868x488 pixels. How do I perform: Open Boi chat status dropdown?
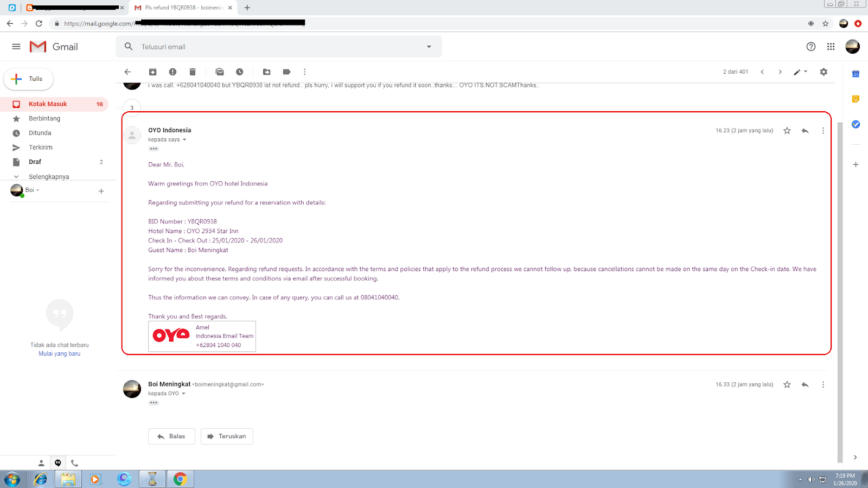click(33, 190)
